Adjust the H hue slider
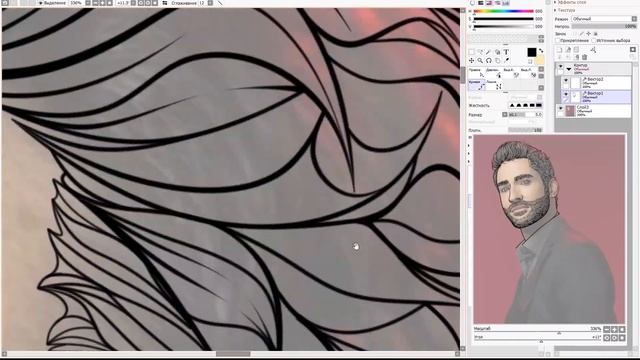The image size is (640, 360). (504, 11)
